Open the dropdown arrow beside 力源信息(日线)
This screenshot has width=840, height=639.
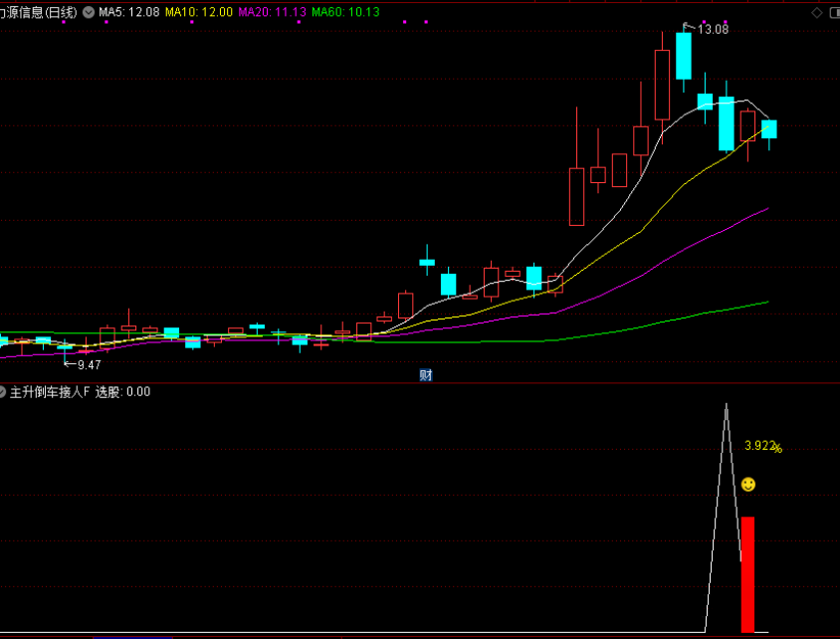[90, 13]
